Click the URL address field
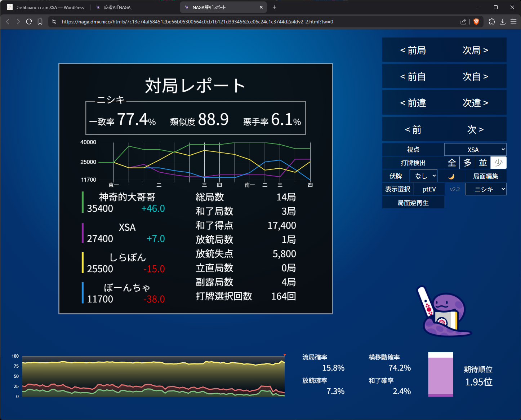Viewport: 521px width, 420px height. (252, 22)
